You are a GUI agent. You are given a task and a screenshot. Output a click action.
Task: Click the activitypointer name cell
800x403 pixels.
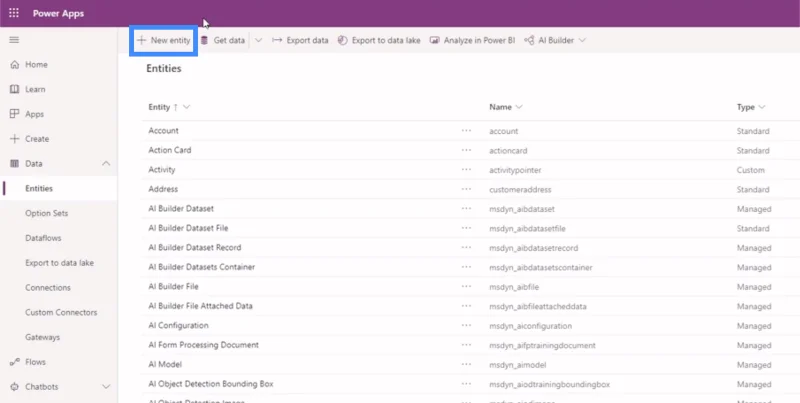point(515,170)
